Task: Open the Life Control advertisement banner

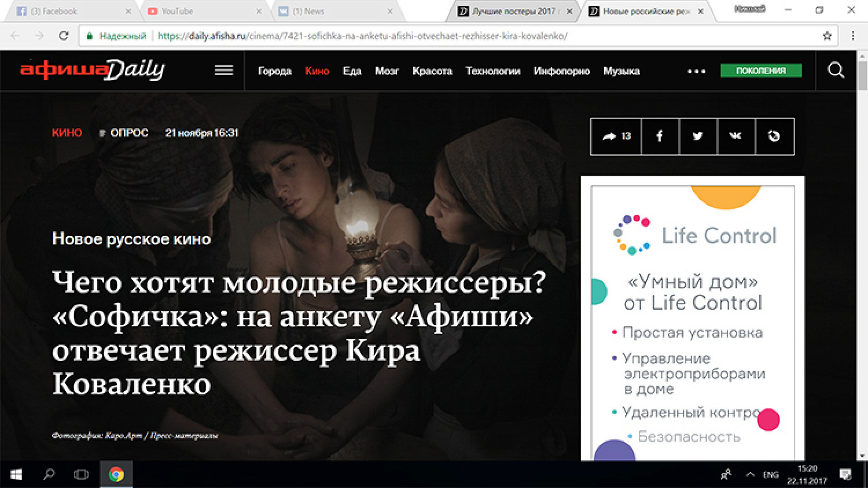Action: (x=693, y=318)
